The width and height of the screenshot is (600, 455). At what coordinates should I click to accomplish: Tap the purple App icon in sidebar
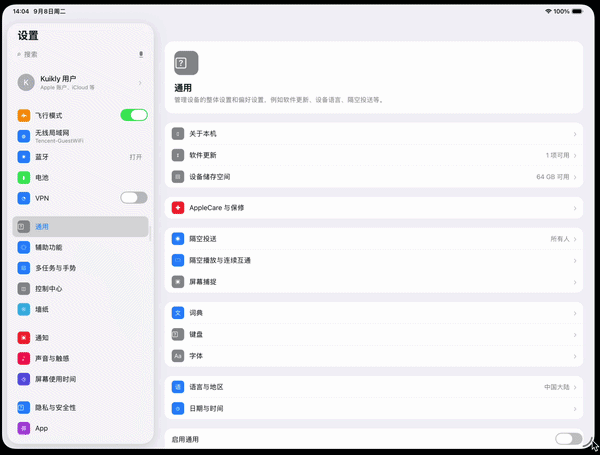point(24,428)
